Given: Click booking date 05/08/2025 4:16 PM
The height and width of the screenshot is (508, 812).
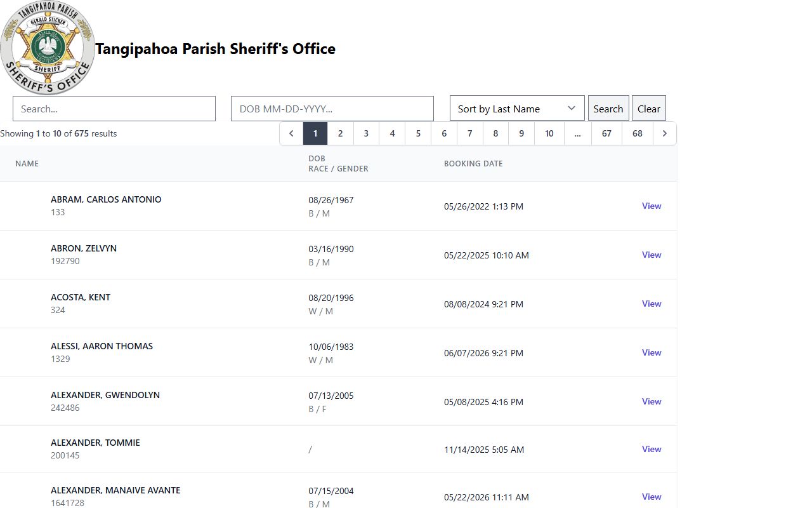Looking at the screenshot, I should [483, 402].
